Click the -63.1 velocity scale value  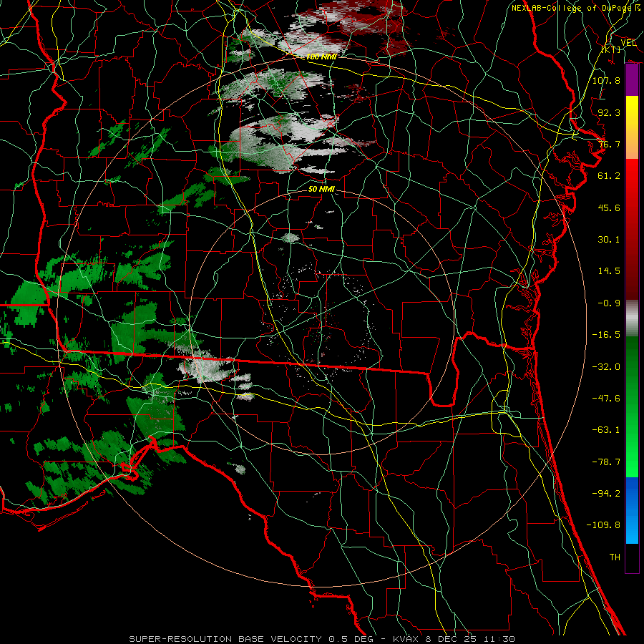606,430
